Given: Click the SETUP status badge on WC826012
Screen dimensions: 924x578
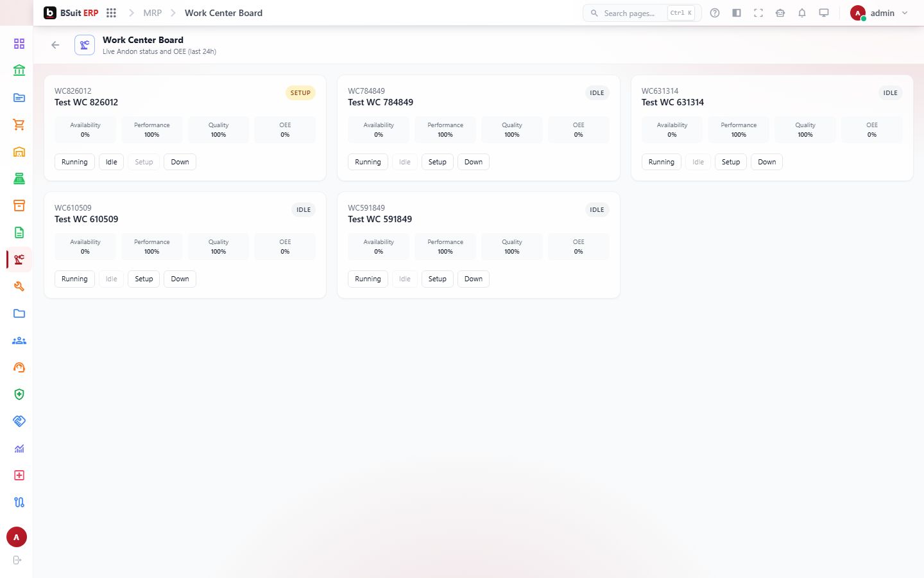Looking at the screenshot, I should (300, 92).
